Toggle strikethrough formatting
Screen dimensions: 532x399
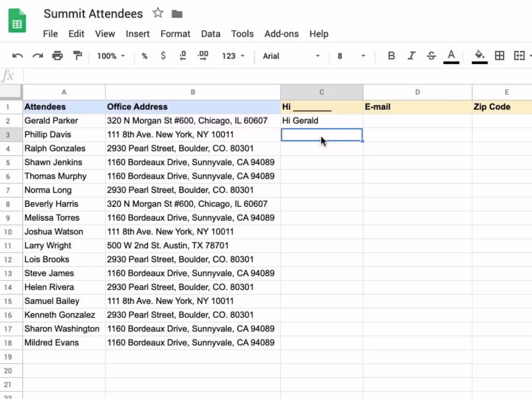[x=431, y=56]
